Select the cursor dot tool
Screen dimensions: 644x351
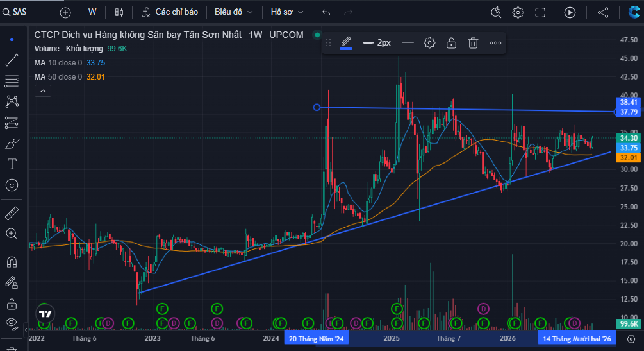point(12,40)
